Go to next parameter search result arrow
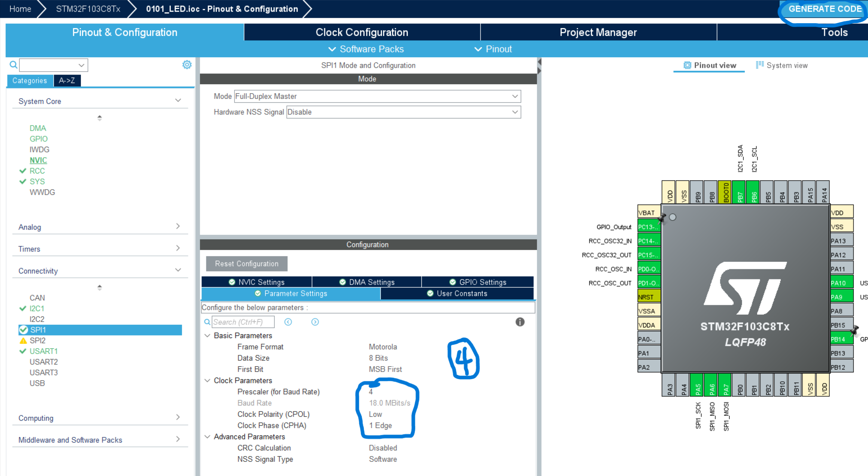Screen dimensions: 868x476 point(315,322)
